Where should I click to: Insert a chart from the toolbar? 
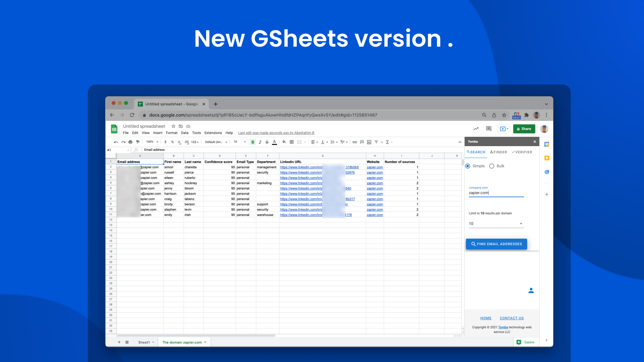(369, 142)
